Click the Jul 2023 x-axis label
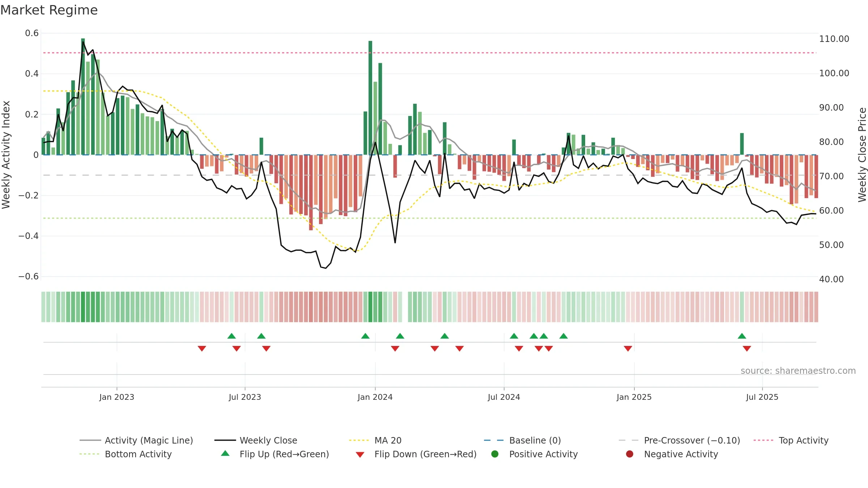 245,397
